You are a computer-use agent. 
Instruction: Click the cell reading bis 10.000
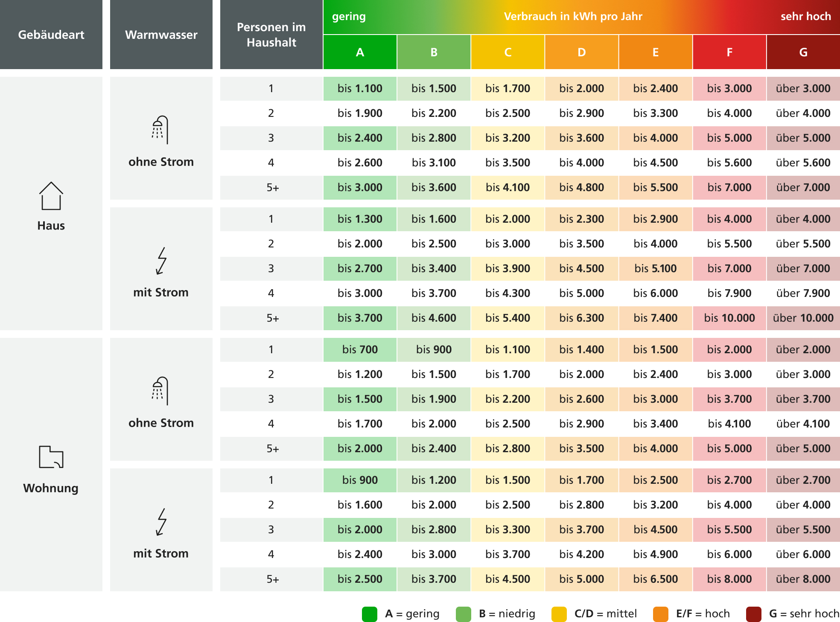click(729, 318)
